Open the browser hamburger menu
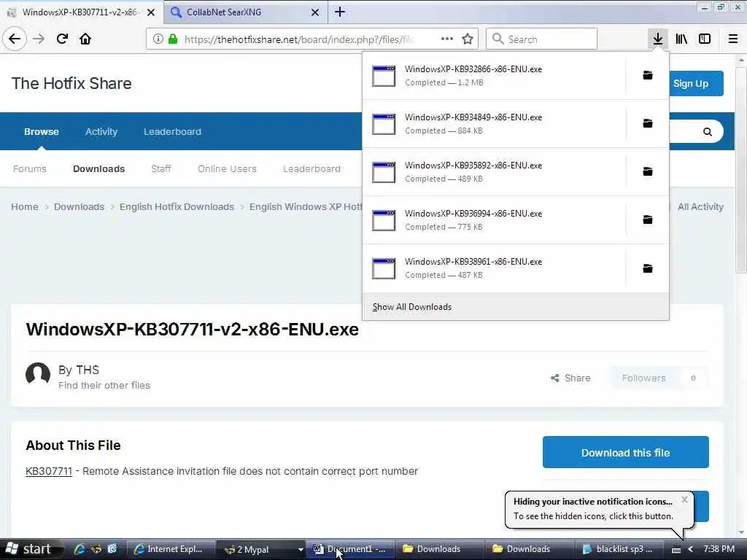 point(733,39)
